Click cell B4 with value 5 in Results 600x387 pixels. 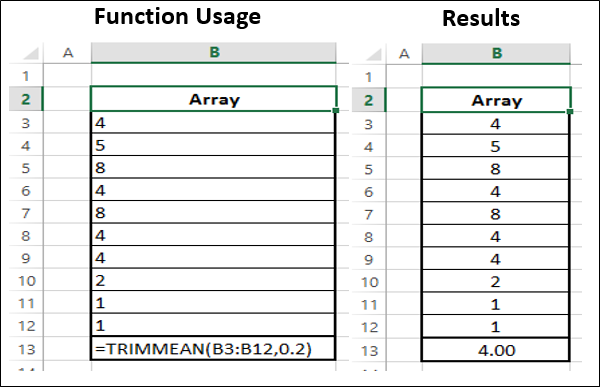click(496, 146)
